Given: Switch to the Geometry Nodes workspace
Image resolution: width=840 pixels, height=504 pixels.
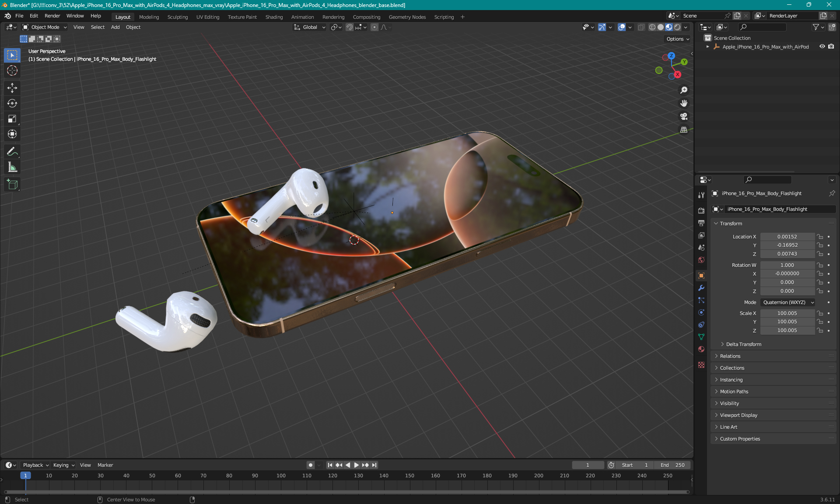Looking at the screenshot, I should pos(407,17).
